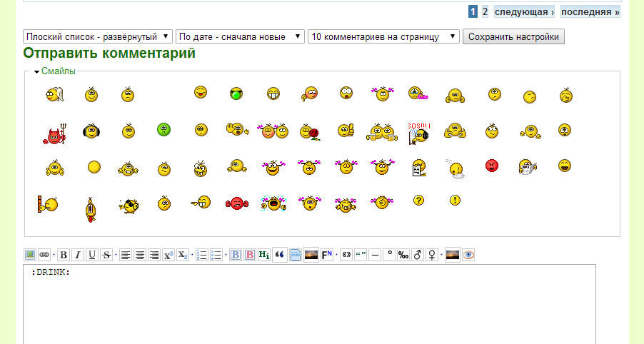Insert the green sick smiley
Viewport: 644px width, 344px height.
click(164, 130)
